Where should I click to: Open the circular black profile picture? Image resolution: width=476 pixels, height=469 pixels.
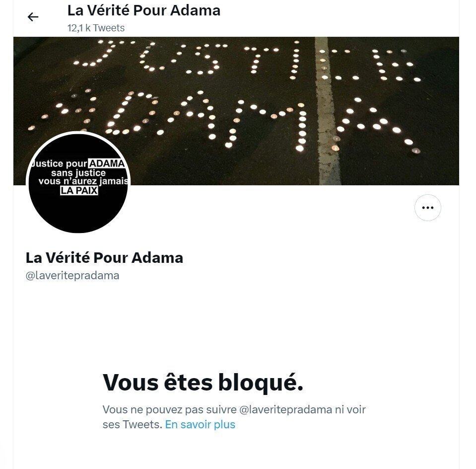click(x=78, y=183)
